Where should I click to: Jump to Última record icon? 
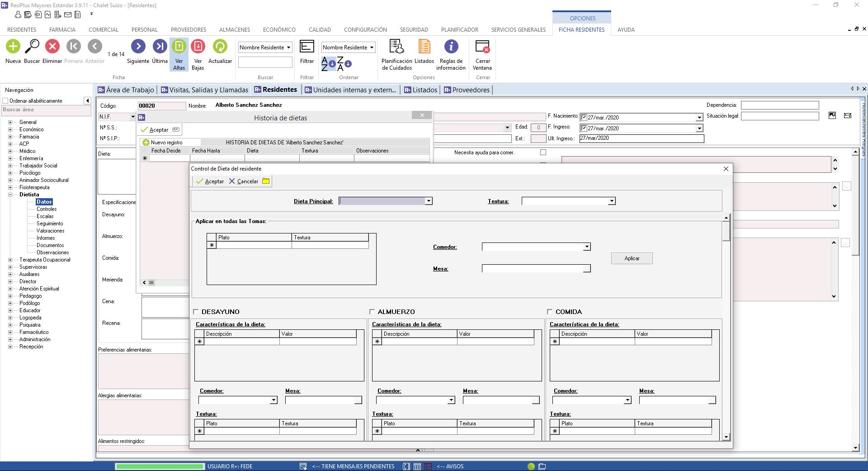tap(160, 46)
